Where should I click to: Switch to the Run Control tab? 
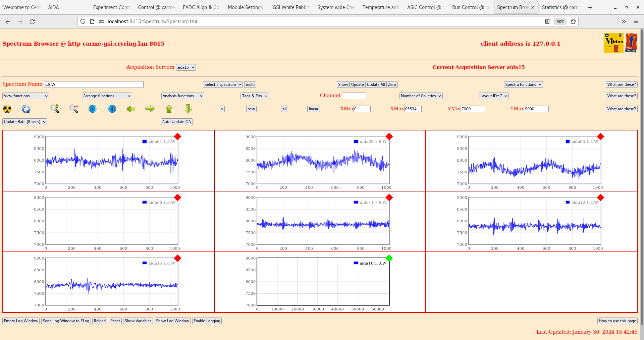[471, 7]
